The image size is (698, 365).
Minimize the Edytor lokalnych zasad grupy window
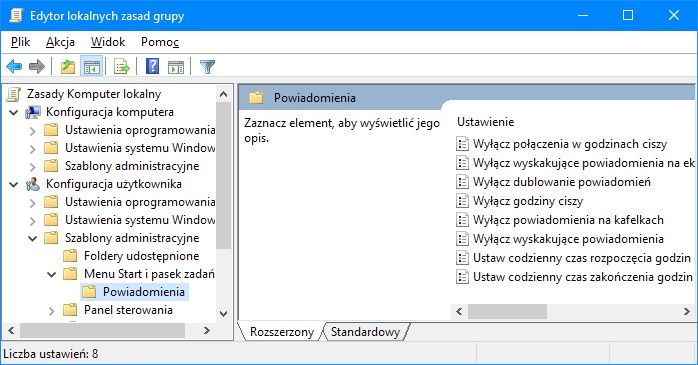[x=583, y=15]
